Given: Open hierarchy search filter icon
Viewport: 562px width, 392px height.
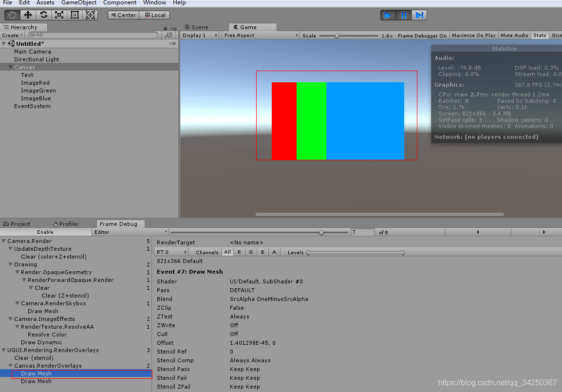Looking at the screenshot, I should click(169, 35).
